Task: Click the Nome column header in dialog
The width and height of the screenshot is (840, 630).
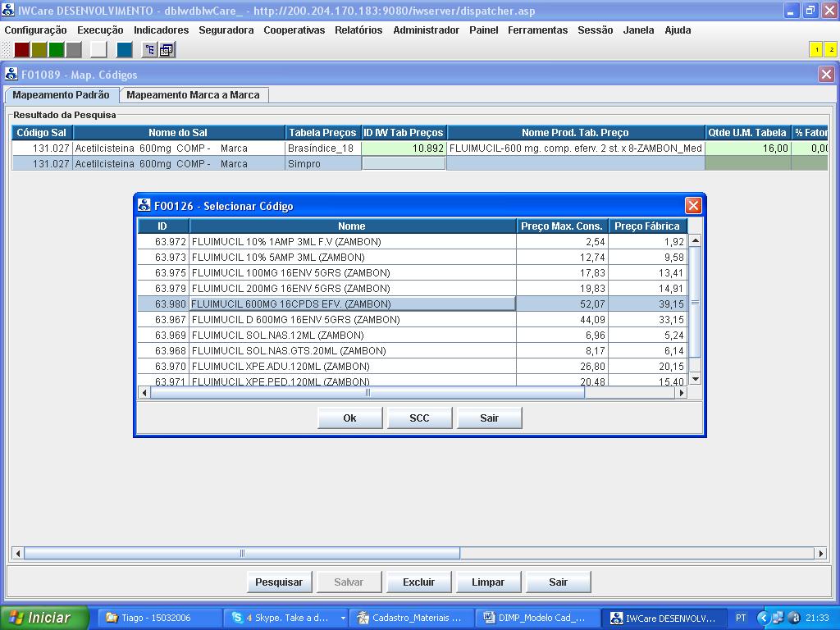Action: pos(353,226)
